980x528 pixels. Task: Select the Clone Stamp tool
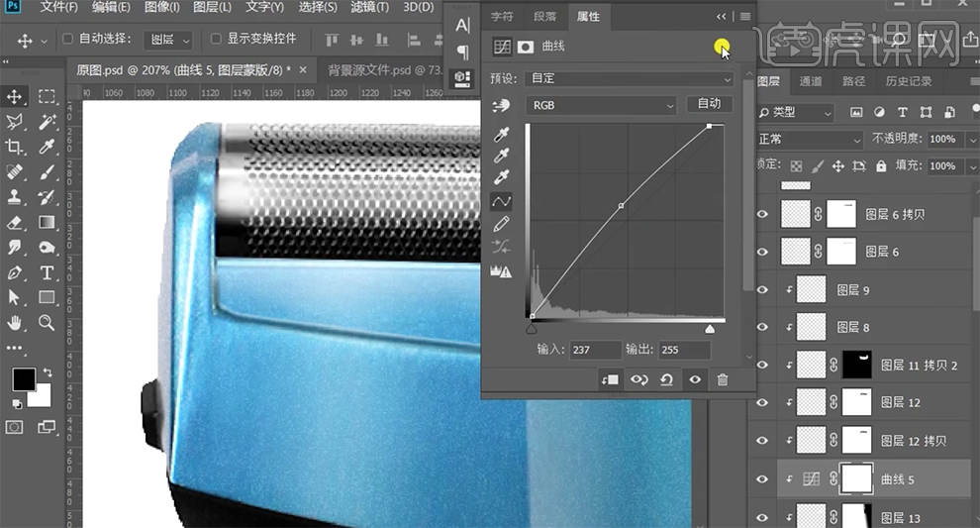point(15,197)
